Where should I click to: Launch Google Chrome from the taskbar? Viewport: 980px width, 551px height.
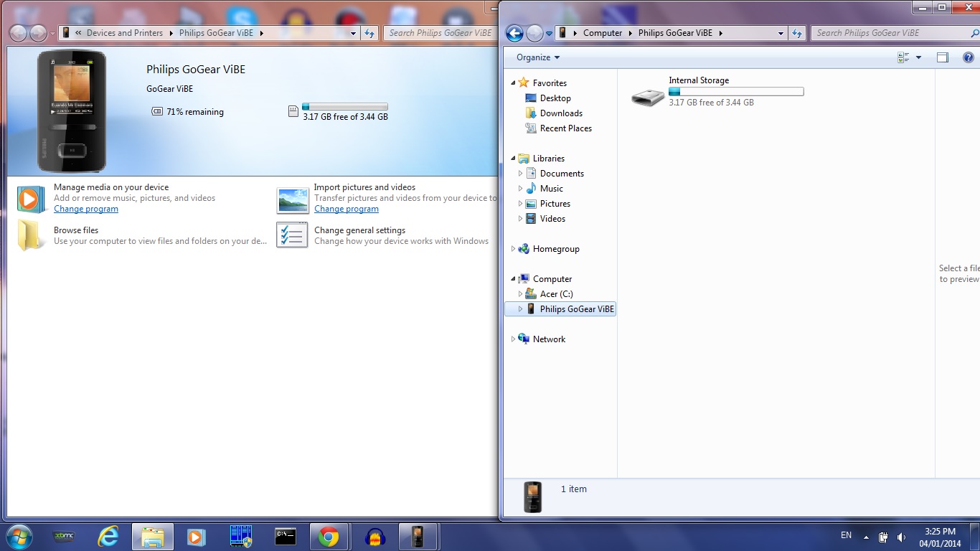tap(329, 537)
